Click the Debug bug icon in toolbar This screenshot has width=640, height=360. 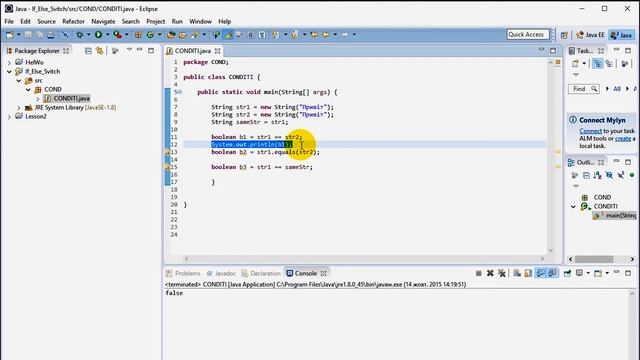79,35
